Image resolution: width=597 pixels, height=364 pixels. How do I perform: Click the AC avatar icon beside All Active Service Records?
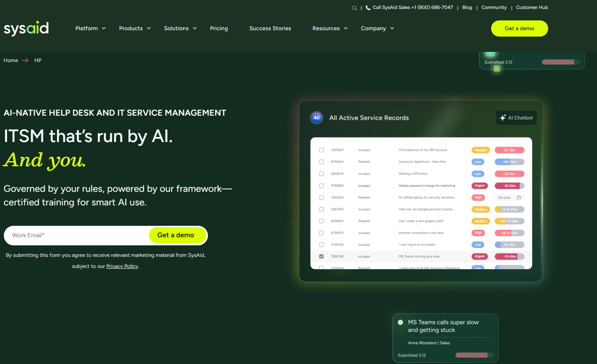[316, 118]
